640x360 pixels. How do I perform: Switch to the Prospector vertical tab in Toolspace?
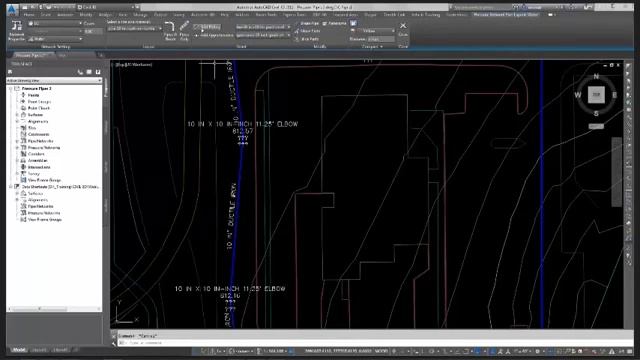106,87
